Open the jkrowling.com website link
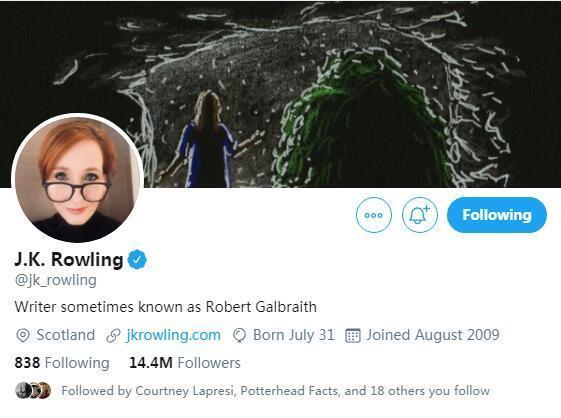 coord(173,335)
